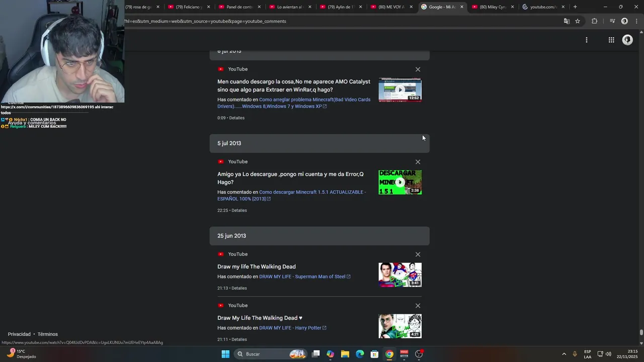Open Detalles for the 0:09 comment
Viewport: 644px width, 362px height.
pos(237,118)
